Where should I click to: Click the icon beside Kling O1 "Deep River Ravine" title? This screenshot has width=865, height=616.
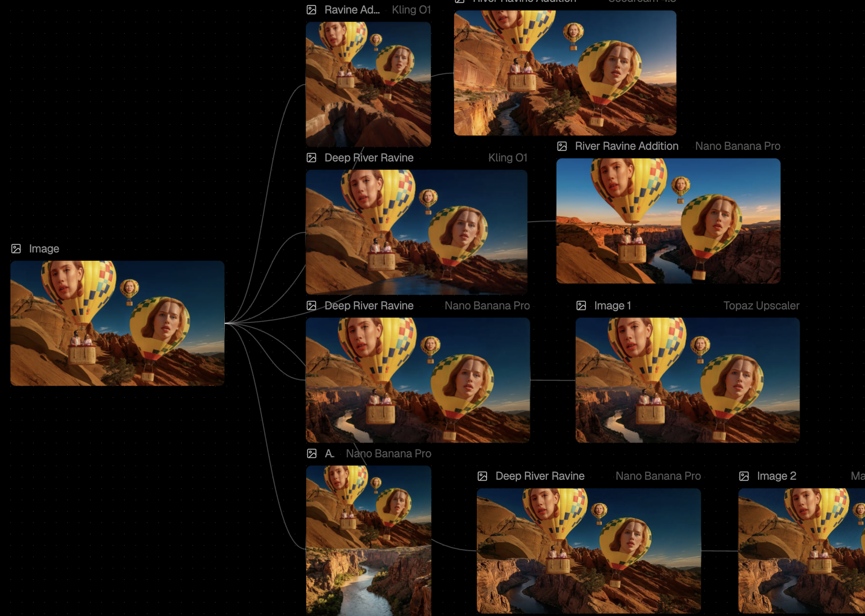click(x=312, y=158)
